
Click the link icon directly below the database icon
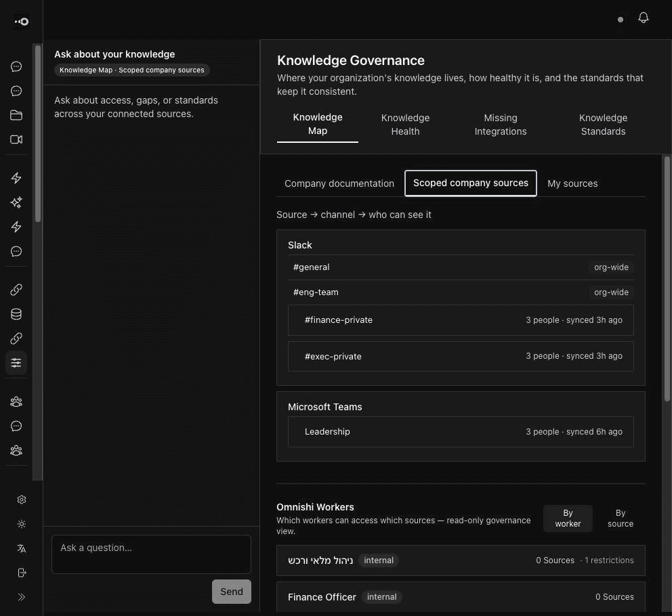point(16,338)
